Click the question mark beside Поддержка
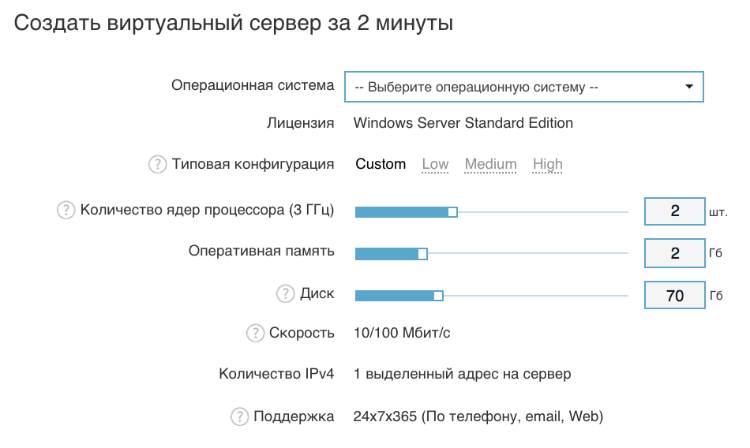 (239, 416)
